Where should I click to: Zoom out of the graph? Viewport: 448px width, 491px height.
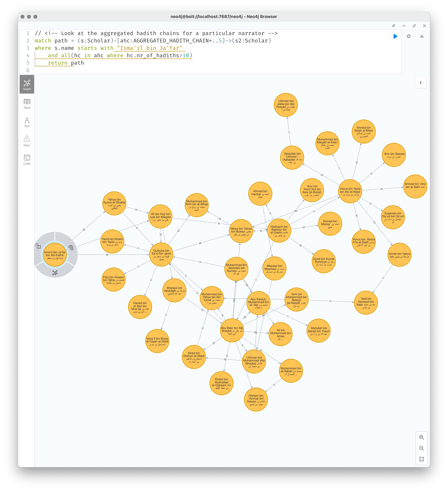pyautogui.click(x=421, y=448)
